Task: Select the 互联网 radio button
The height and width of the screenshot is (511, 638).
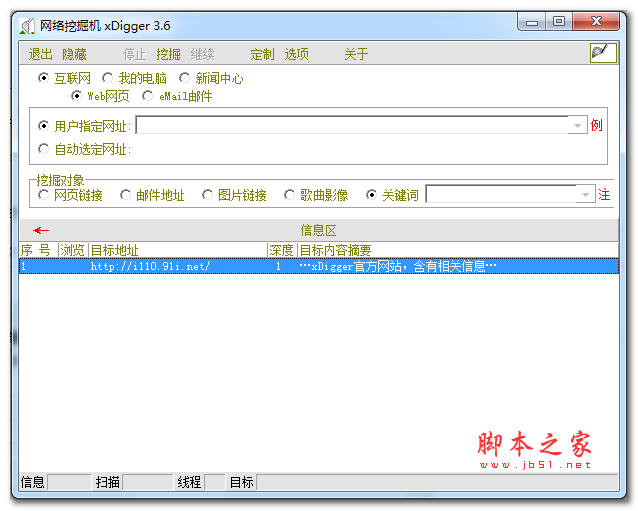Action: (44, 78)
